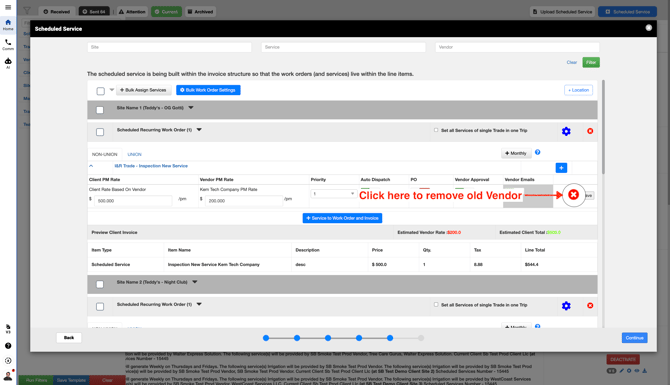
Task: Click the Vendor PM Rate 200.000 field
Action: pos(244,200)
